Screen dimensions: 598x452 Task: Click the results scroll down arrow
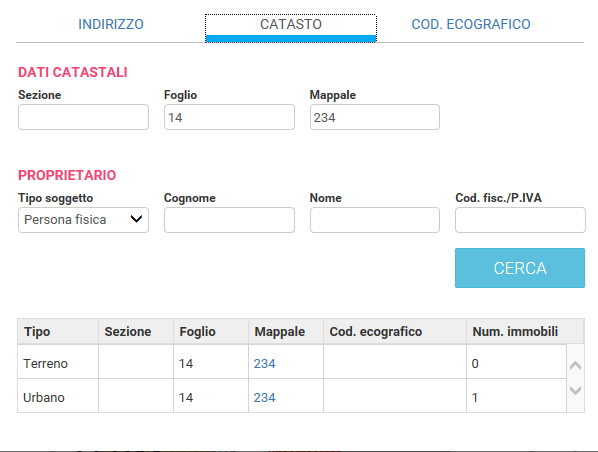[x=575, y=390]
